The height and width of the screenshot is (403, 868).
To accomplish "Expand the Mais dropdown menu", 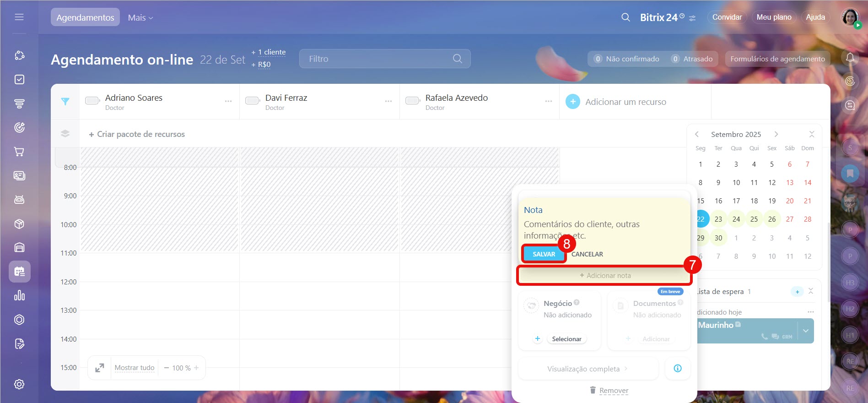I will click(140, 17).
